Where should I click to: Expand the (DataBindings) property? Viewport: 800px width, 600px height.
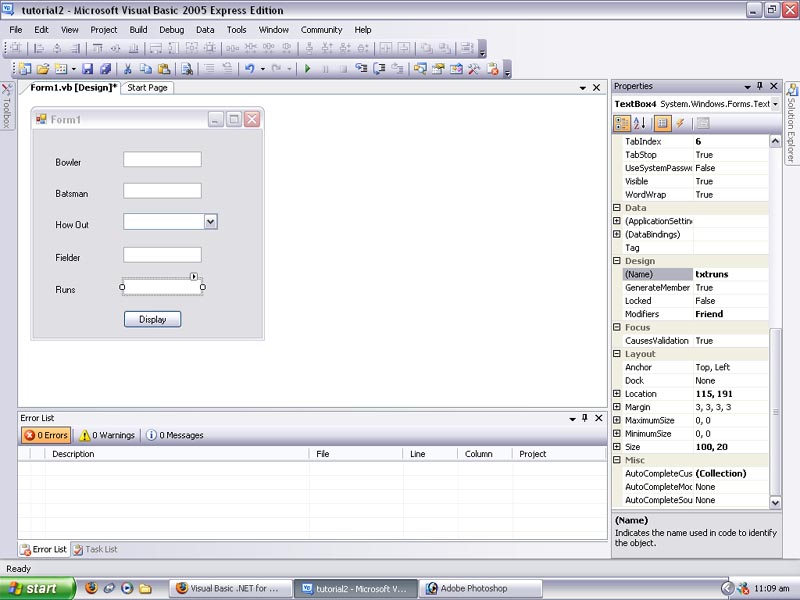point(617,234)
